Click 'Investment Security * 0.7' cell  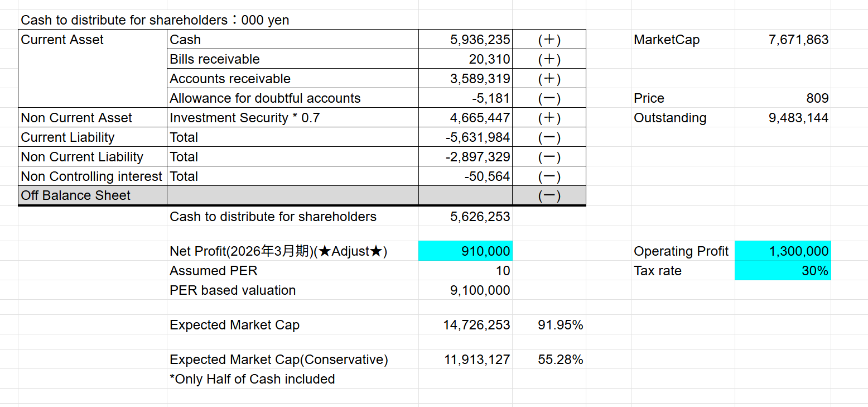[x=293, y=118]
